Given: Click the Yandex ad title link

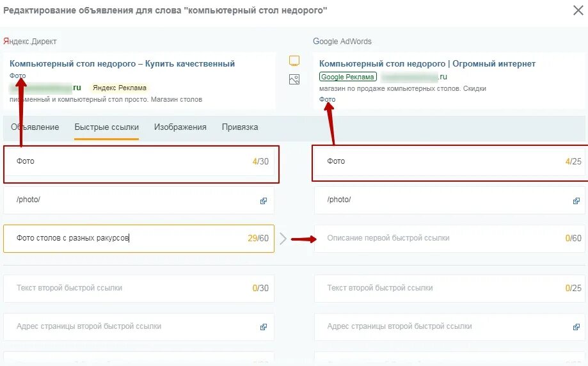Looking at the screenshot, I should [x=122, y=64].
